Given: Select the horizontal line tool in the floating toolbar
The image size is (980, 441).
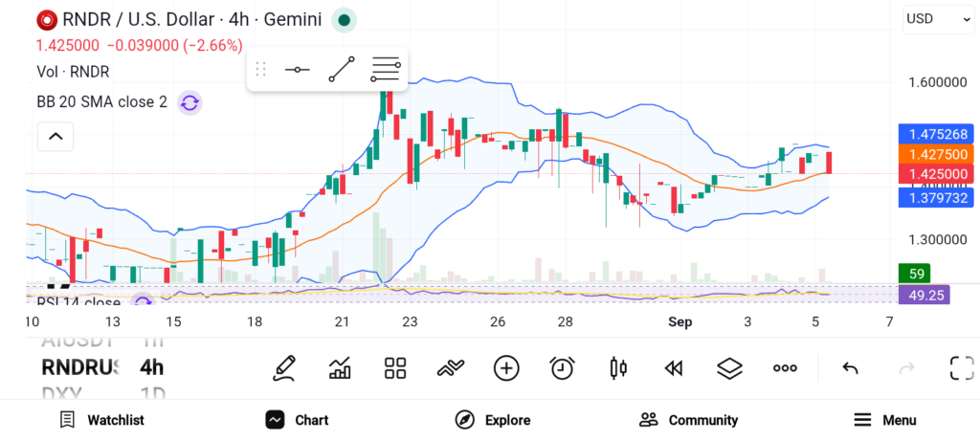Looking at the screenshot, I should click(298, 69).
